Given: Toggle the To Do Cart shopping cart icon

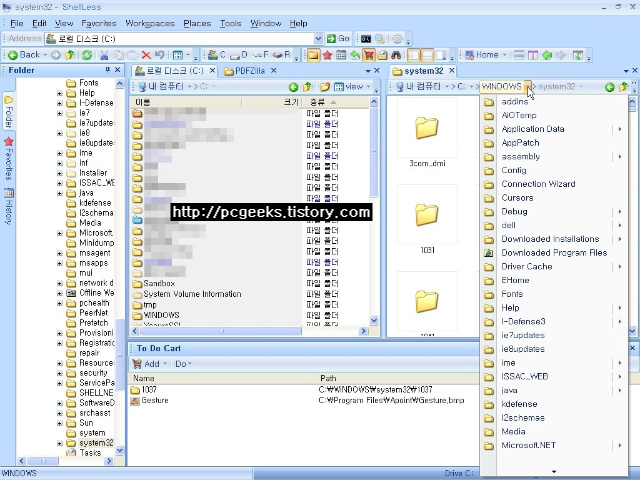Looking at the screenshot, I should [x=369, y=55].
